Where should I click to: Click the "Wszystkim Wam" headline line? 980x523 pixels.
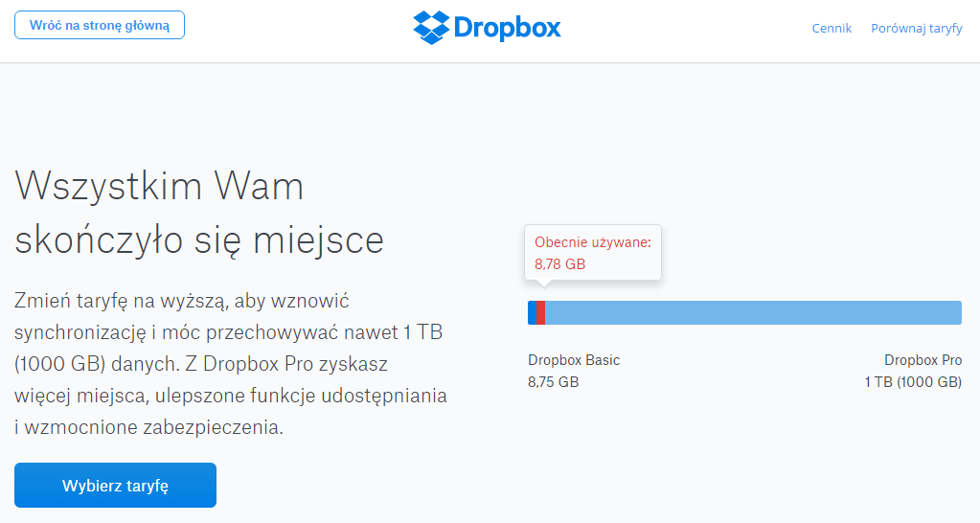coord(159,186)
